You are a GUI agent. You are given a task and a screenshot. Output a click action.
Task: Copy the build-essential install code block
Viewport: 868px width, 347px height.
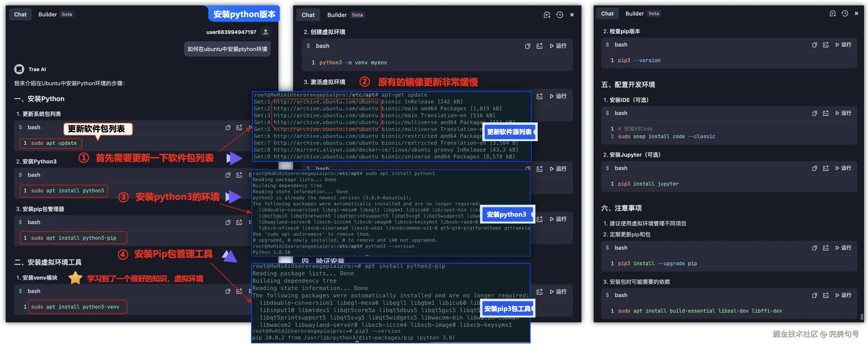coord(814,296)
